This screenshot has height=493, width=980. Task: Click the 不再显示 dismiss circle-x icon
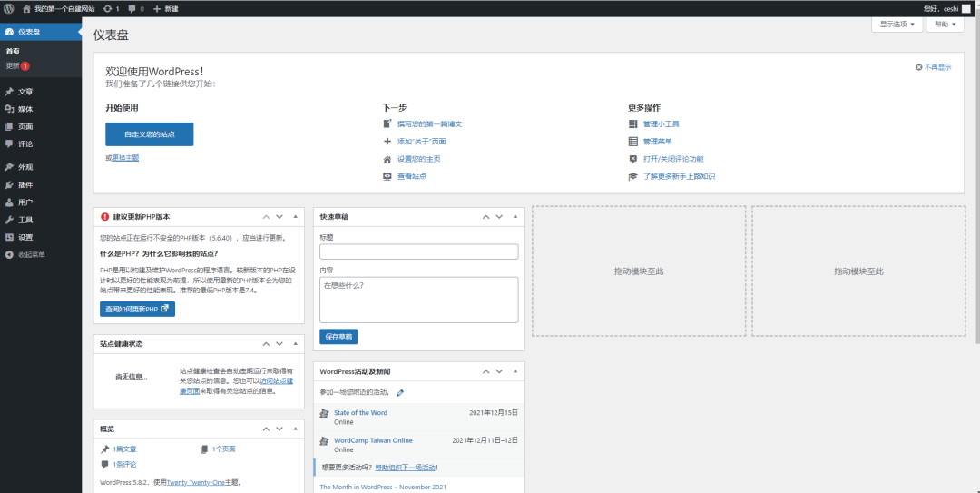coord(918,67)
